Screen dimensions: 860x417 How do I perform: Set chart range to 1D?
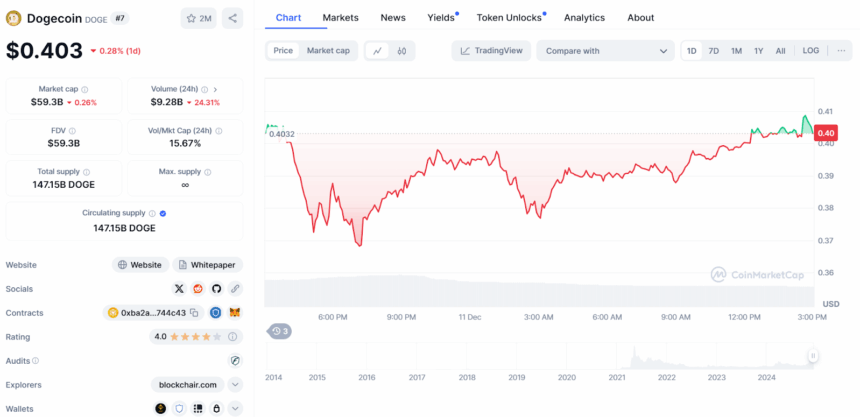point(692,50)
